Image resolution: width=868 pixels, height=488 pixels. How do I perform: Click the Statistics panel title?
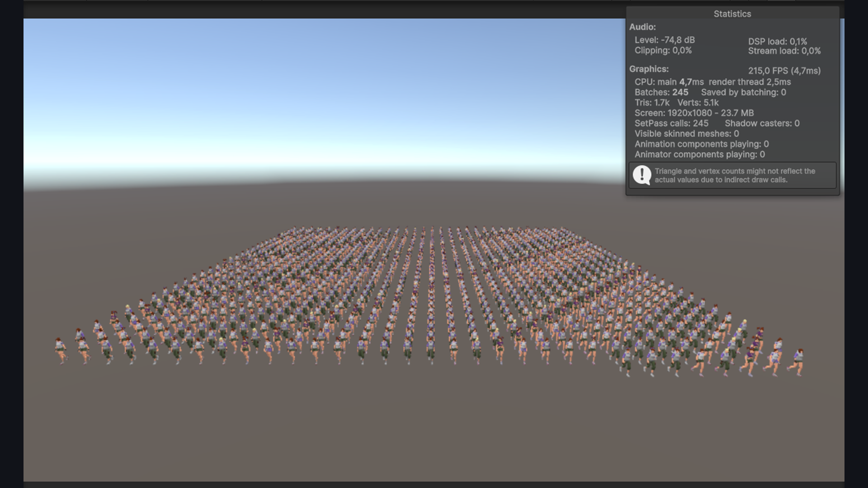pyautogui.click(x=732, y=14)
